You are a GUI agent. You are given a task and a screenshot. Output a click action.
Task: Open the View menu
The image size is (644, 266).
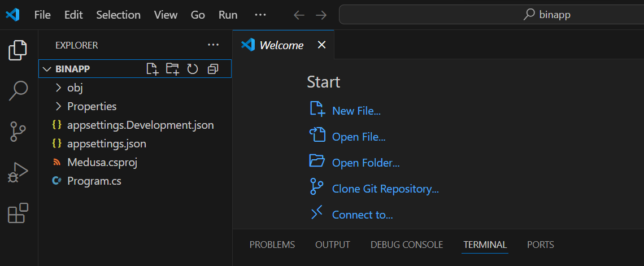[166, 15]
